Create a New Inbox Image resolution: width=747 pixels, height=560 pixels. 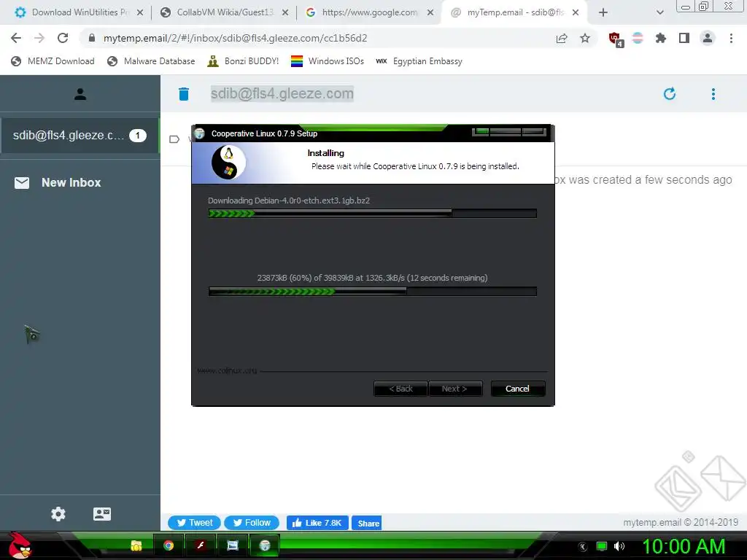[x=58, y=182]
